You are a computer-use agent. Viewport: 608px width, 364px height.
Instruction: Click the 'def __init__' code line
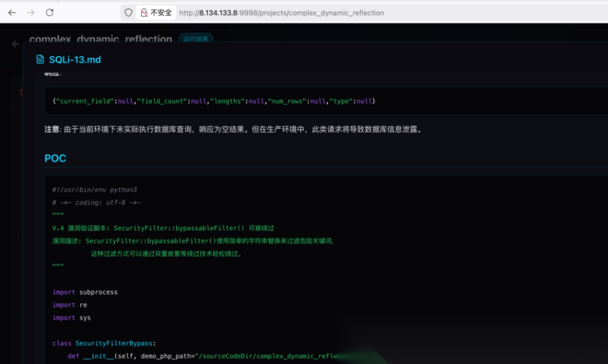coord(200,356)
